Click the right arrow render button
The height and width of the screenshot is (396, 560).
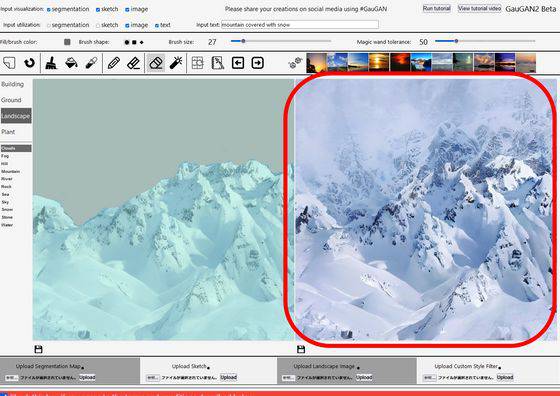(258, 63)
